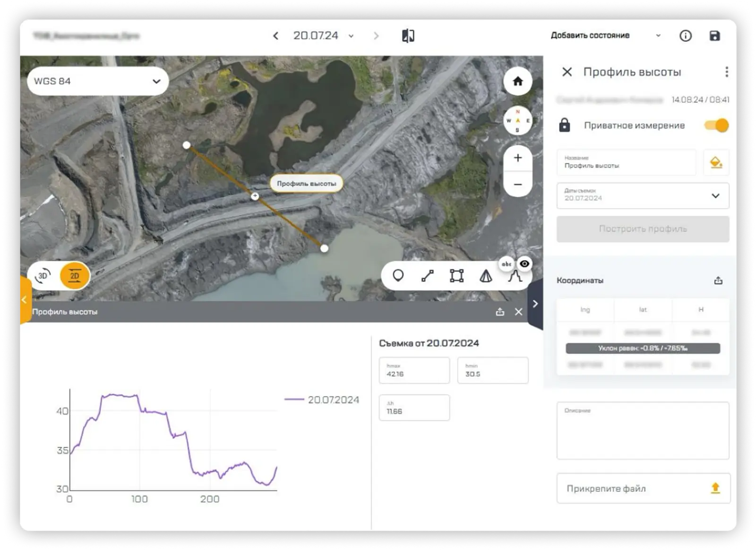
Task: Toggle measurement visibility eye icon
Action: 524,263
